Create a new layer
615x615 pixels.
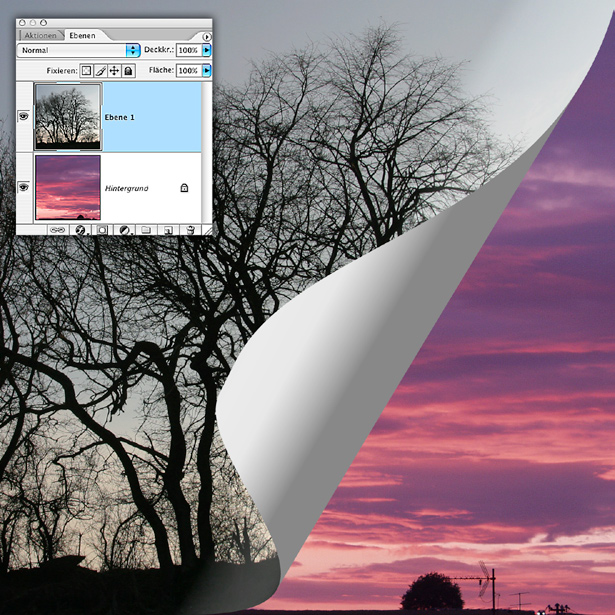[168, 230]
